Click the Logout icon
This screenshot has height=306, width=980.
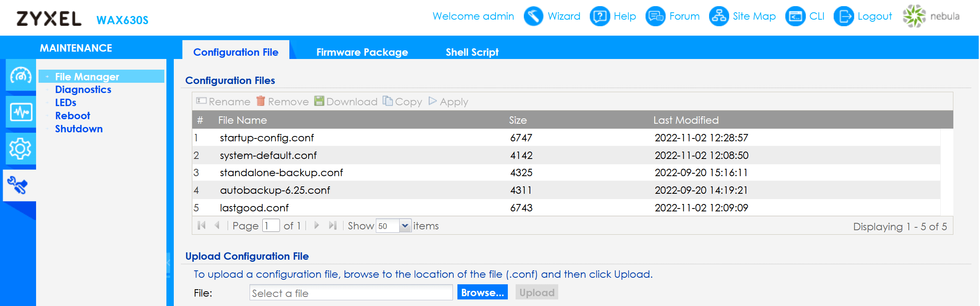click(x=844, y=16)
